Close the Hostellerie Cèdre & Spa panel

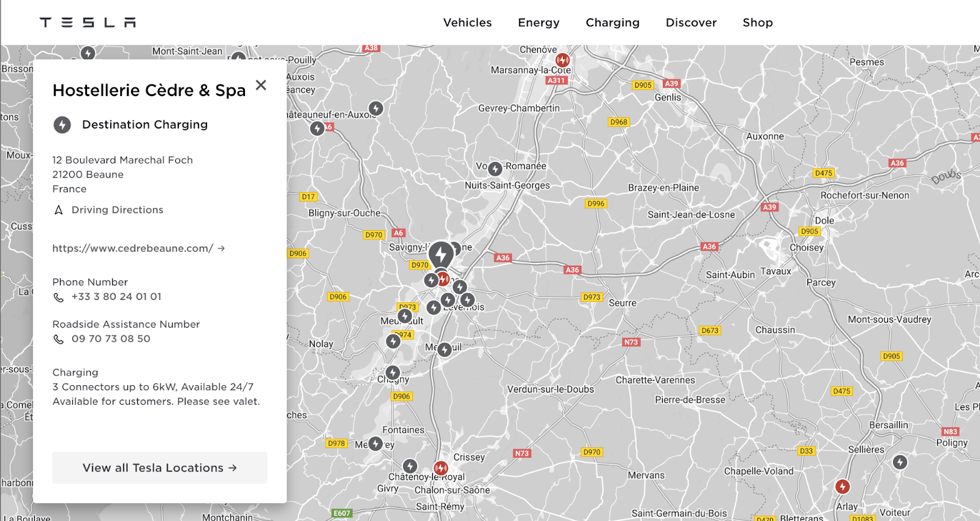(x=261, y=85)
